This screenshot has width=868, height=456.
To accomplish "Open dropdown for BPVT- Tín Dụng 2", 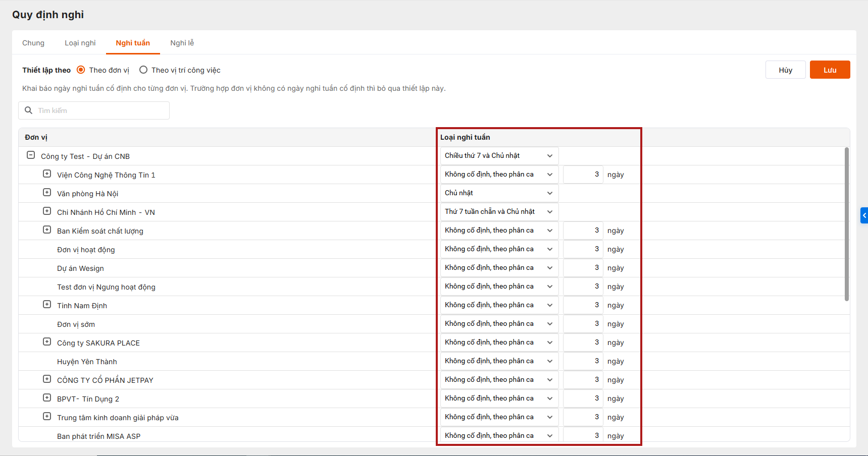I will pyautogui.click(x=499, y=398).
